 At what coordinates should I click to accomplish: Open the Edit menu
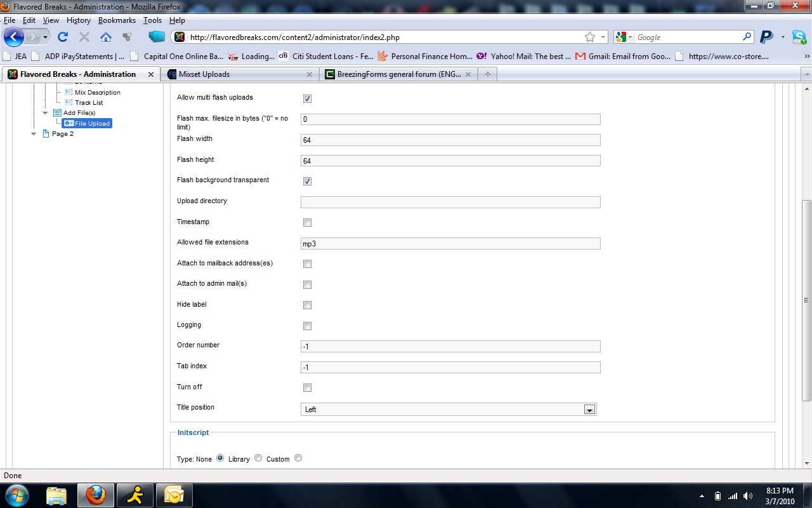pyautogui.click(x=29, y=20)
